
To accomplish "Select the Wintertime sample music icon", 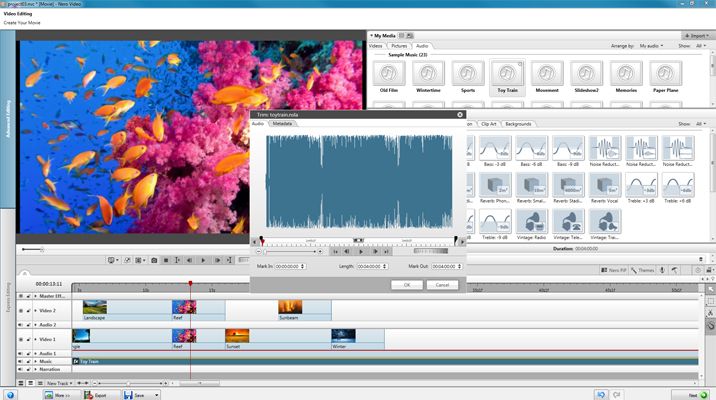I will pyautogui.click(x=426, y=74).
